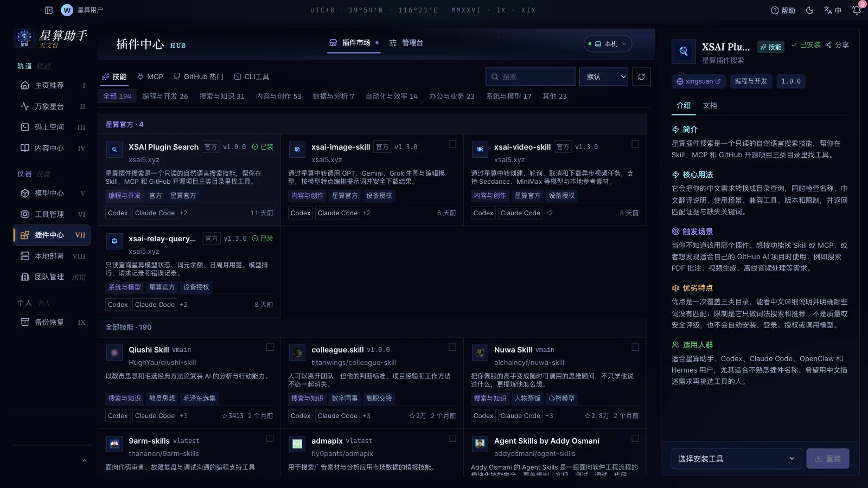Open the xingsuan author link

click(x=699, y=81)
